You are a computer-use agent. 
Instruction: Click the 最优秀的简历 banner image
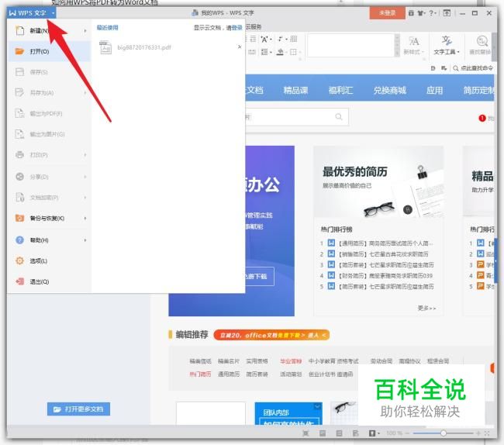(378, 181)
